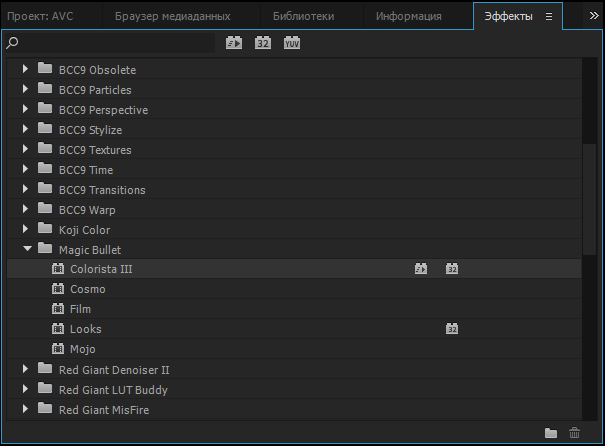
Task: Click the Magic Bullet folder icon
Action: tap(45, 248)
